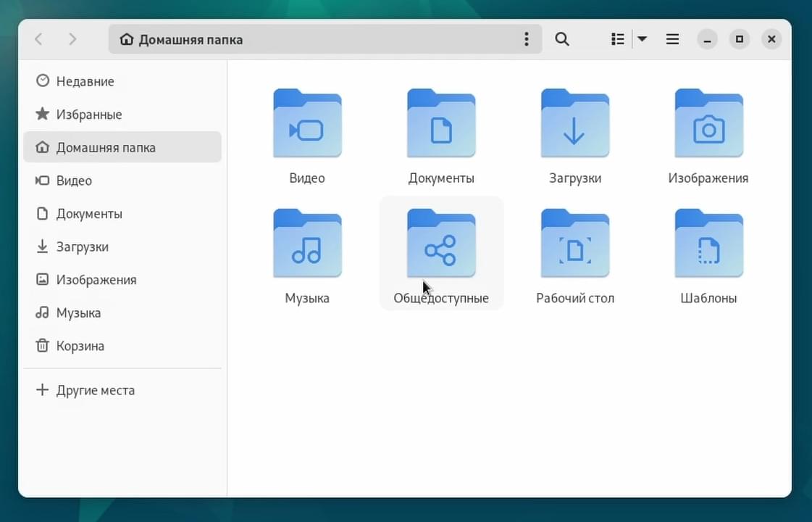Click Изображения picture icon in sidebar

[43, 279]
